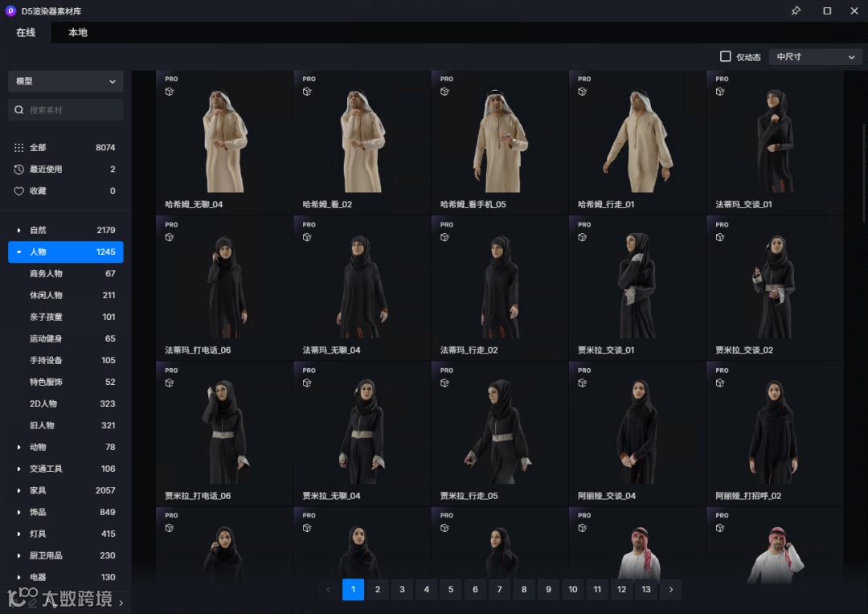Click cube icon on 法蒂玛_无聊_04 card
The width and height of the screenshot is (868, 614).
point(307,237)
